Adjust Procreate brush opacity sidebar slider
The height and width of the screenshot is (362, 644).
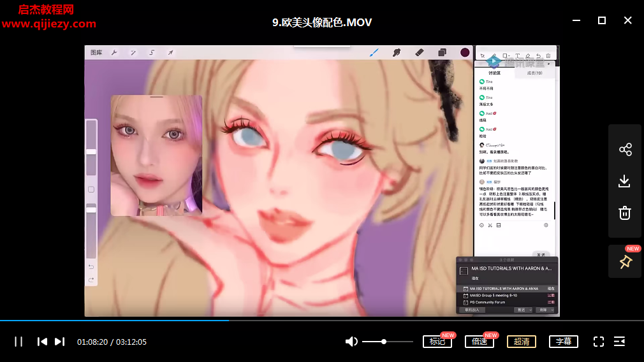pos(91,210)
